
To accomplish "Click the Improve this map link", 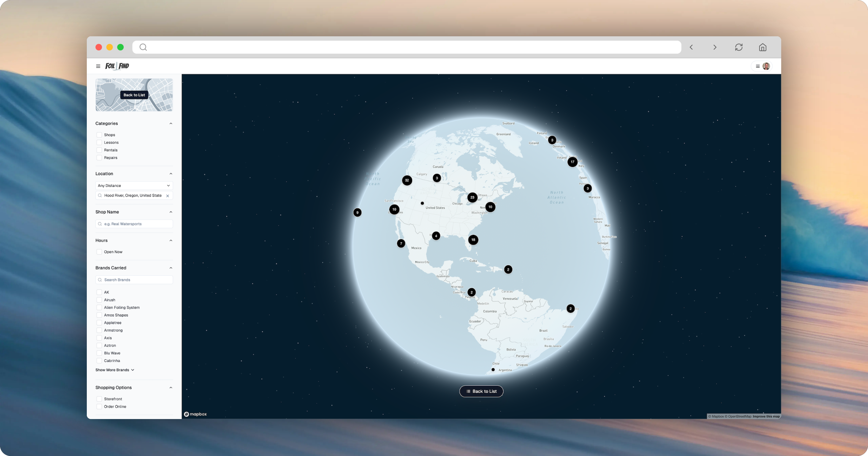I will pos(766,416).
